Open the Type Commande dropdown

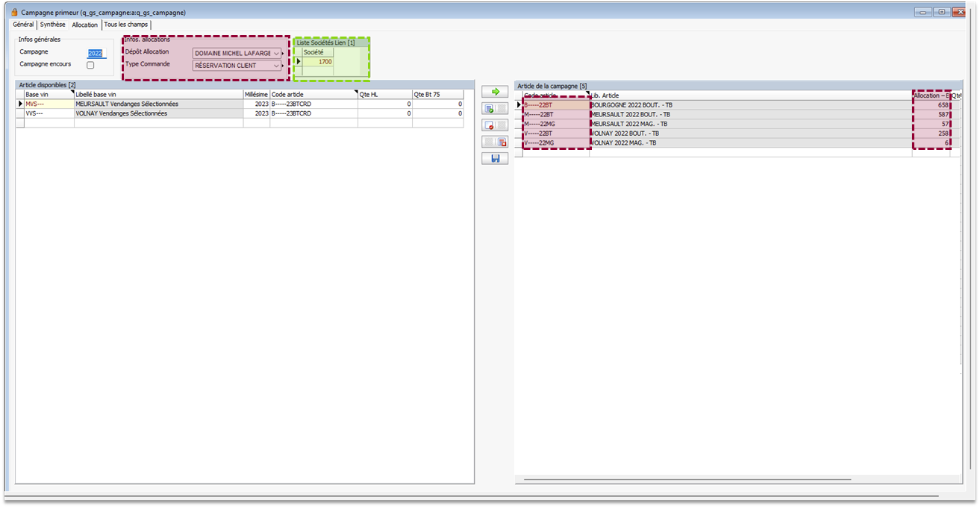[236, 66]
